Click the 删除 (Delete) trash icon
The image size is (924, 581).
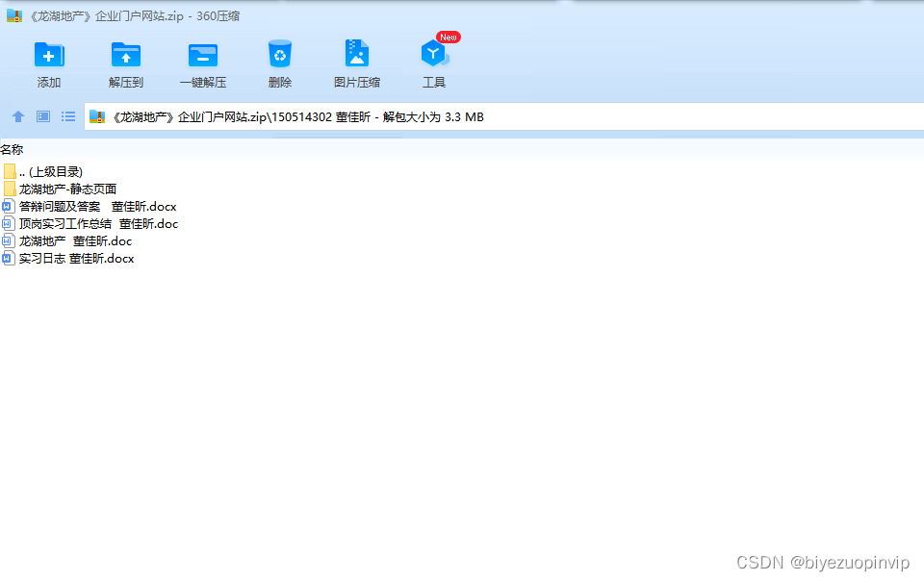pyautogui.click(x=280, y=54)
